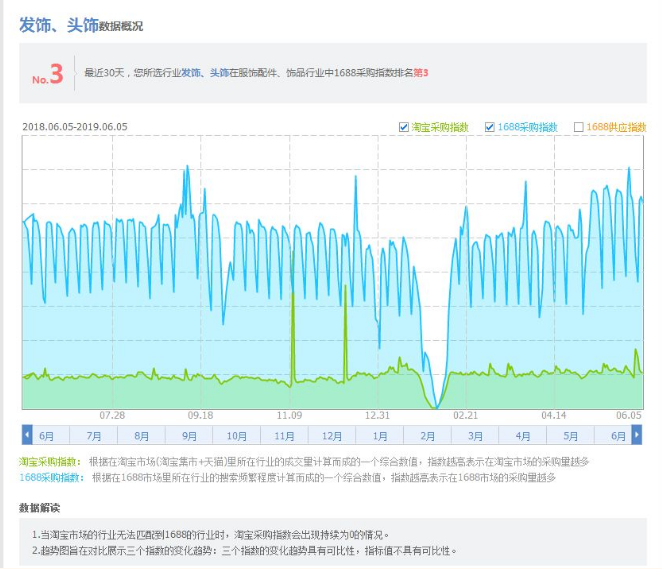Jump to 2月 on the month timeline
Image resolution: width=662 pixels, height=569 pixels.
click(427, 435)
